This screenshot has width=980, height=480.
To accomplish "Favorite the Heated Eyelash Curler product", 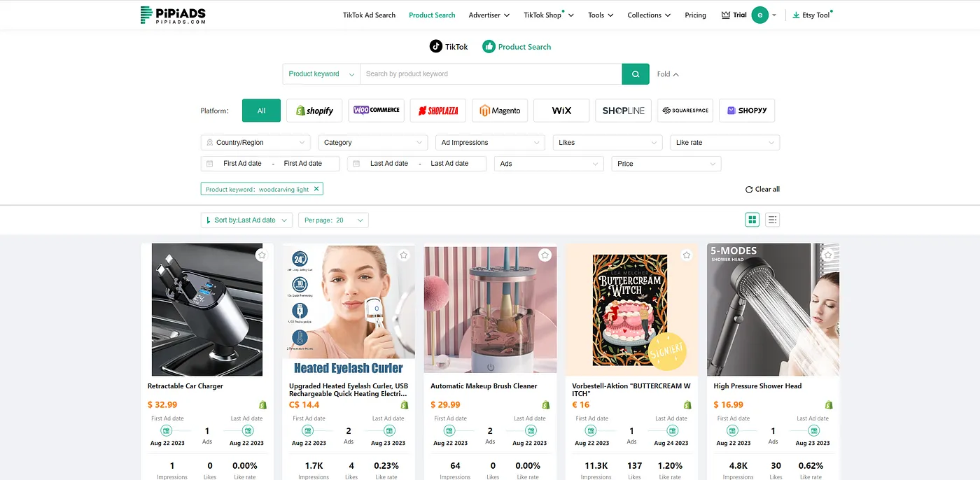I will [404, 255].
